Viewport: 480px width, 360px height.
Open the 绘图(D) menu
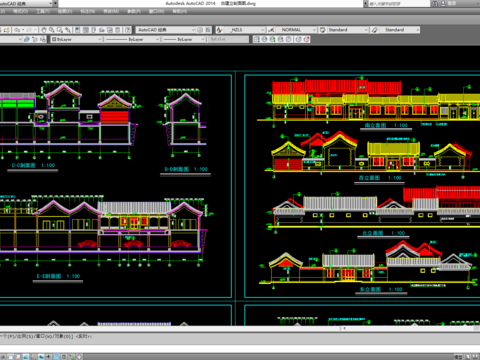click(65, 11)
